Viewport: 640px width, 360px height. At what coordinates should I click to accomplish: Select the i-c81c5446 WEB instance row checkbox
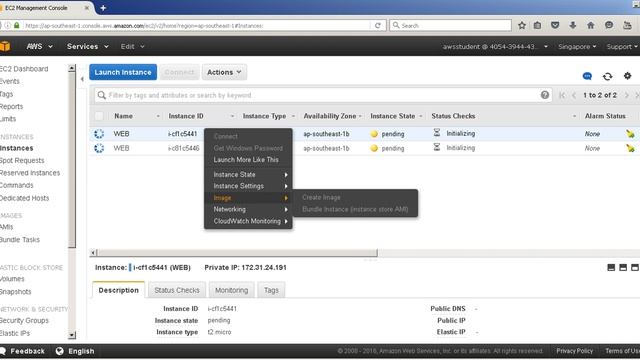point(99,148)
